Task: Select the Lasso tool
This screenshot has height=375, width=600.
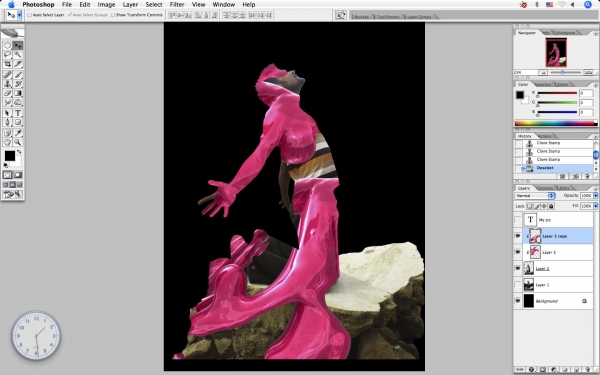Action: pyautogui.click(x=7, y=55)
